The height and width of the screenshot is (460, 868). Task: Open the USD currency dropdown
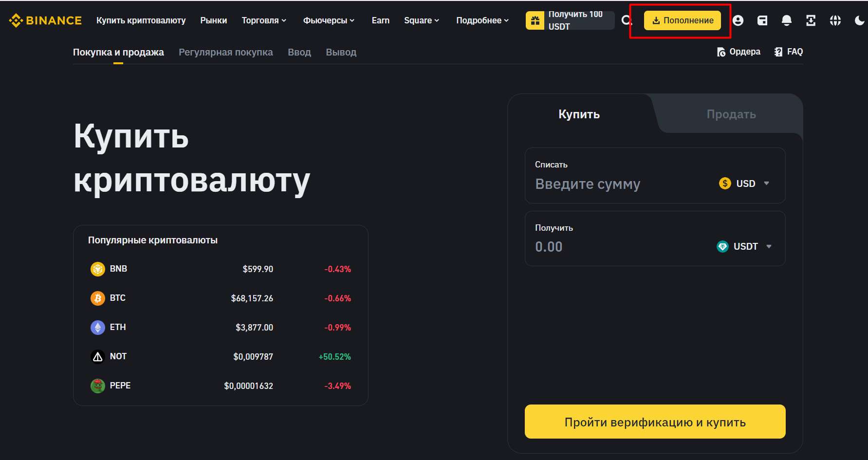click(744, 184)
